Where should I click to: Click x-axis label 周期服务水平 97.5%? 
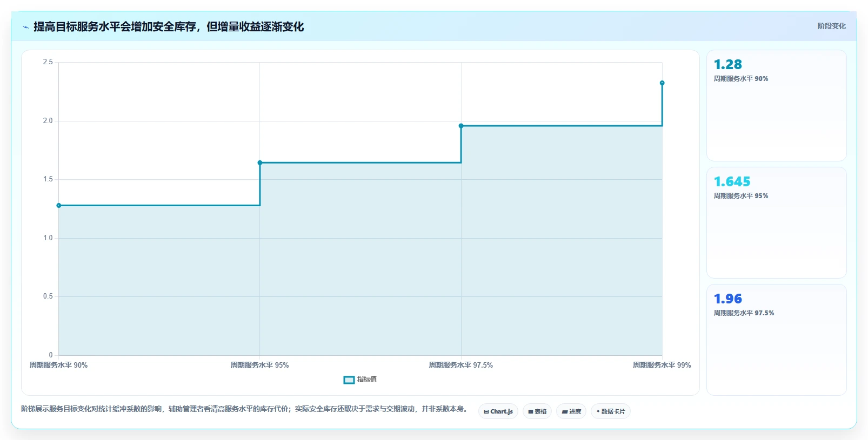click(461, 365)
